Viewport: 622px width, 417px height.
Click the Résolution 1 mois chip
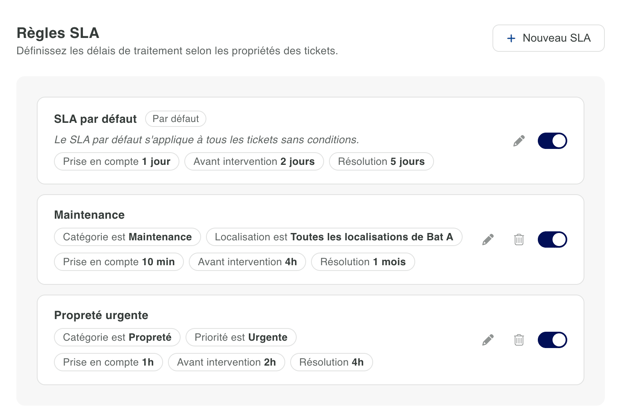[362, 262]
